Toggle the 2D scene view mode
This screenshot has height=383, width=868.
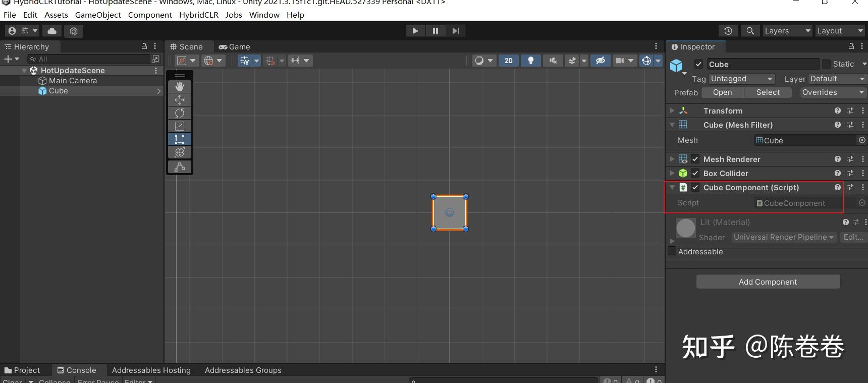click(x=509, y=61)
